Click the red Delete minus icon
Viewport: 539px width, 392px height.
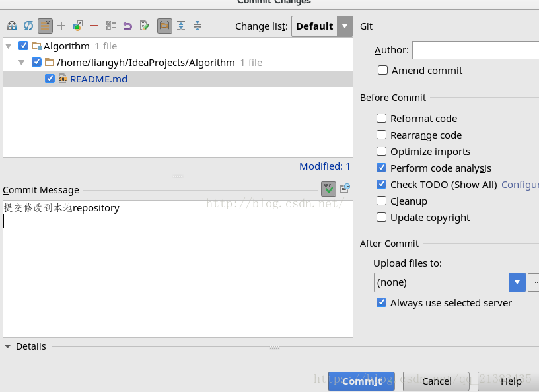(94, 26)
